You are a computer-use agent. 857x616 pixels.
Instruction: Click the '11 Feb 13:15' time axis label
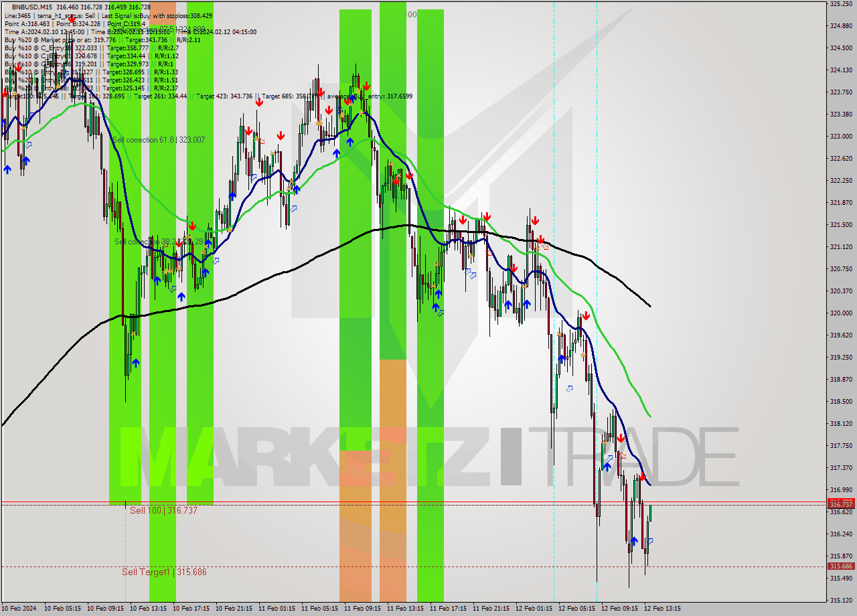coord(405,609)
